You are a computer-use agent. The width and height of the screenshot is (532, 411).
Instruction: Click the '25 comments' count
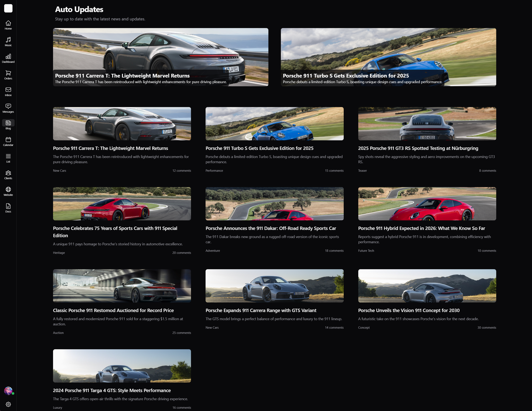182,333
